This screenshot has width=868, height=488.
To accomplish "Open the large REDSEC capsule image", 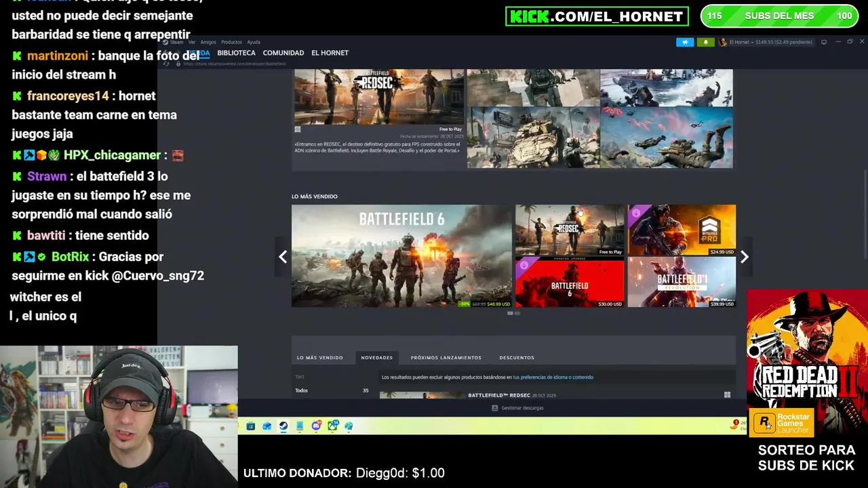I will [379, 96].
